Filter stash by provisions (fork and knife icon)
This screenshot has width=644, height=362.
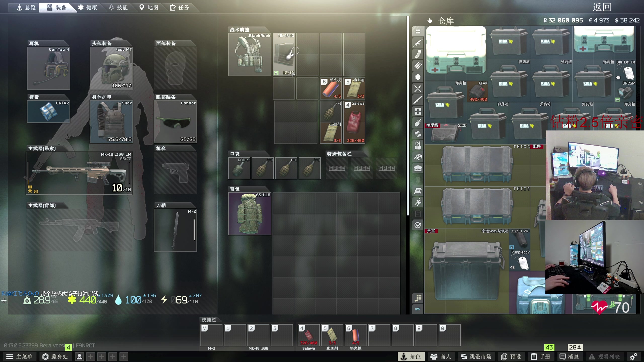coord(418,88)
